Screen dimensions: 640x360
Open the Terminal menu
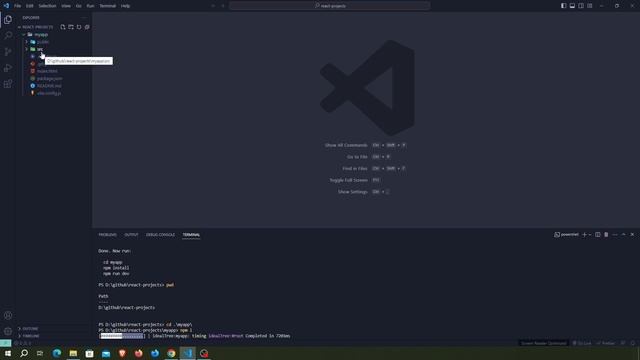(108, 6)
